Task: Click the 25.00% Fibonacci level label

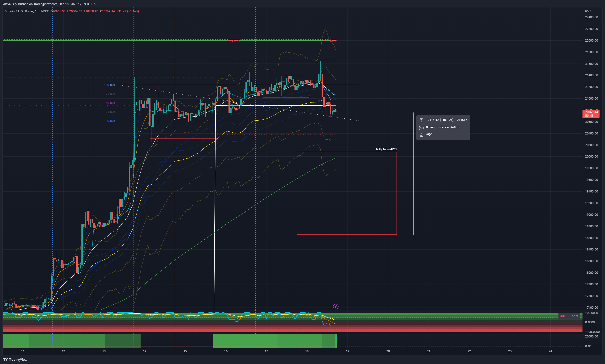Action: click(110, 112)
